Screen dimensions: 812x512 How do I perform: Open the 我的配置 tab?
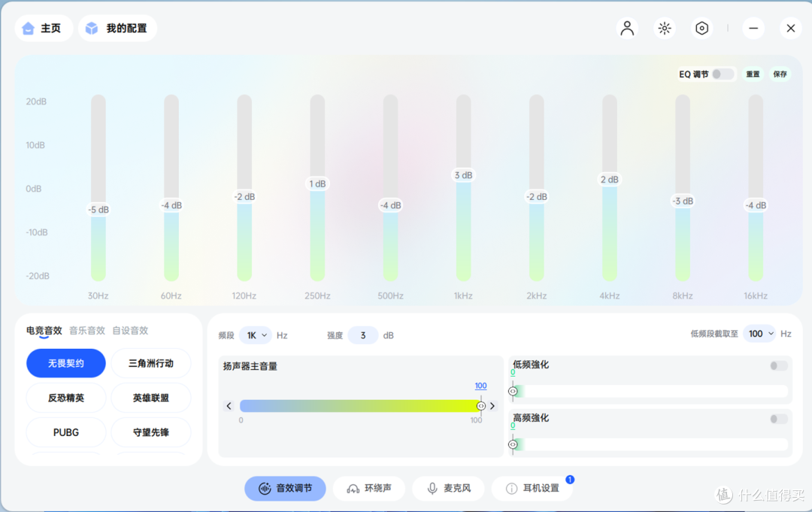point(117,28)
